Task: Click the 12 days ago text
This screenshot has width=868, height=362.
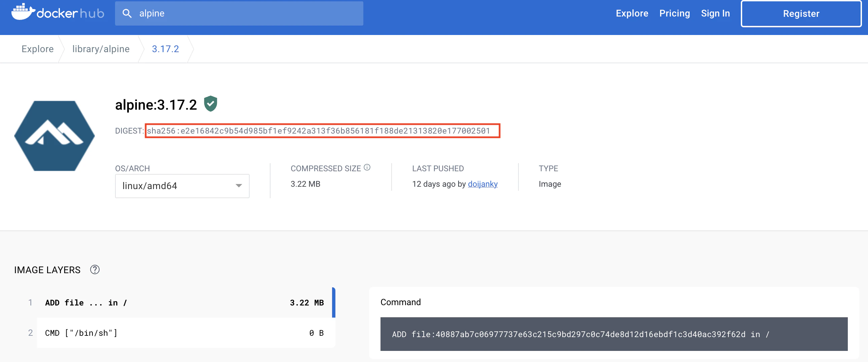Action: pos(434,184)
